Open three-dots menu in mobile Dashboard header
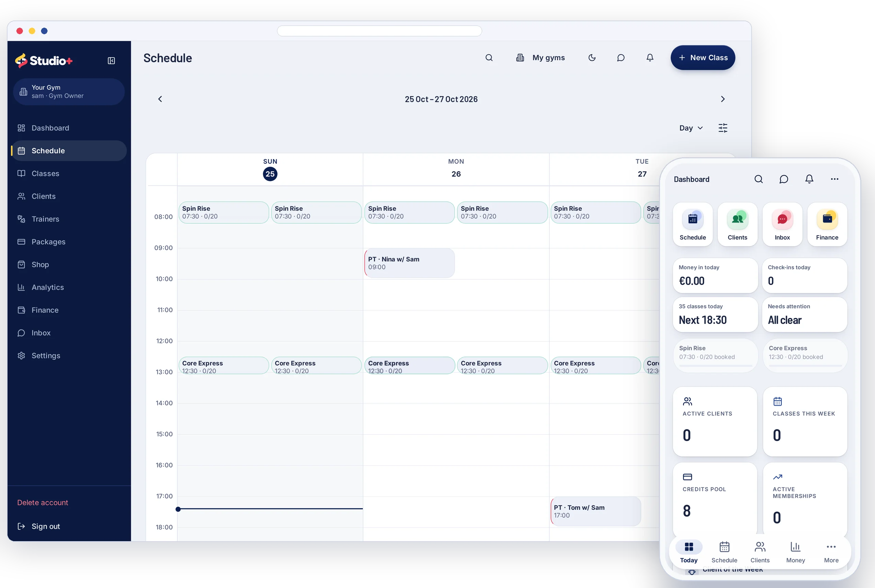This screenshot has width=875, height=588. tap(835, 179)
